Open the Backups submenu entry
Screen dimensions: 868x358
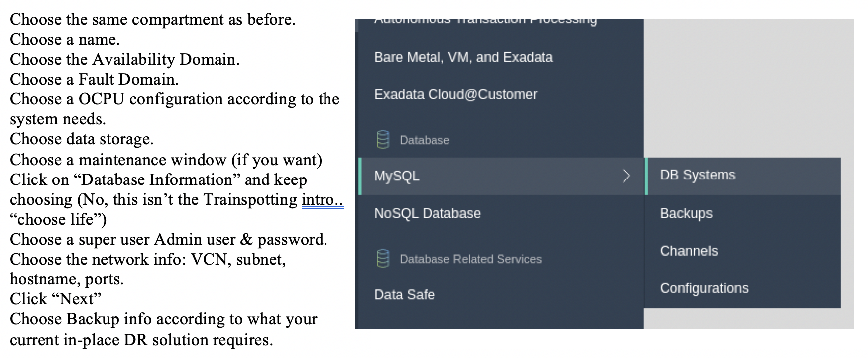coord(686,213)
